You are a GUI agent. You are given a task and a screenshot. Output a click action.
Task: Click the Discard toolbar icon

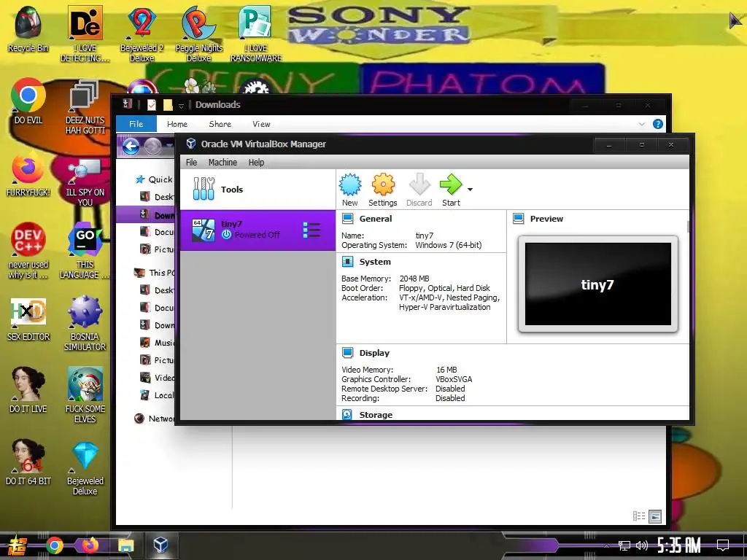[x=419, y=190]
